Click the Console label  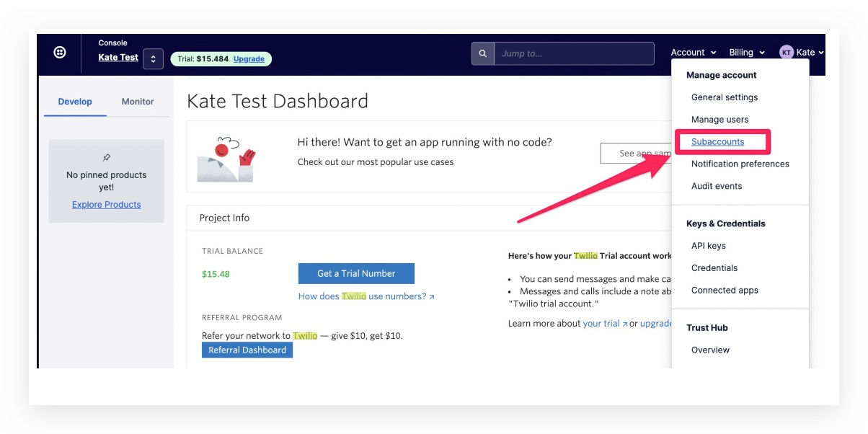[112, 43]
